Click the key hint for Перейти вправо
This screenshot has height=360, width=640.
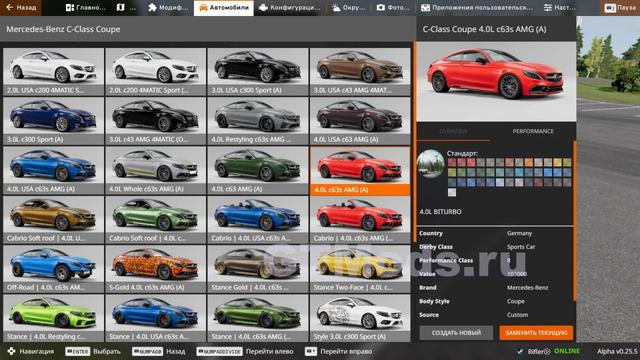tap(311, 351)
